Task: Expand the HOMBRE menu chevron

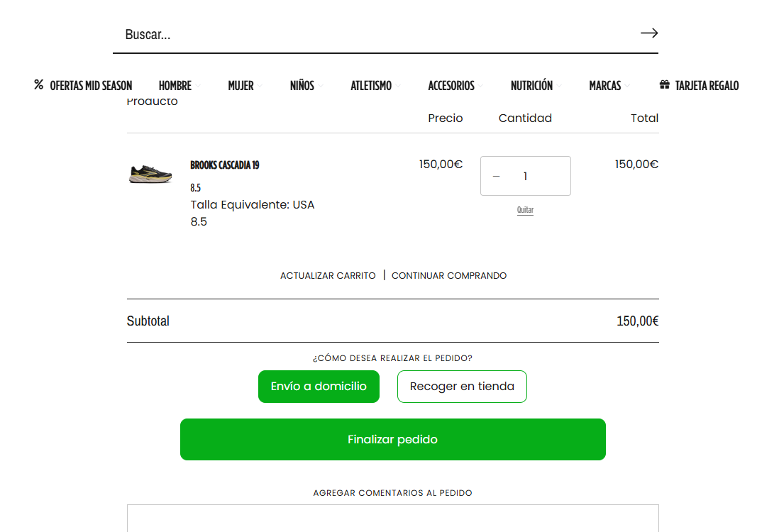Action: (198, 86)
